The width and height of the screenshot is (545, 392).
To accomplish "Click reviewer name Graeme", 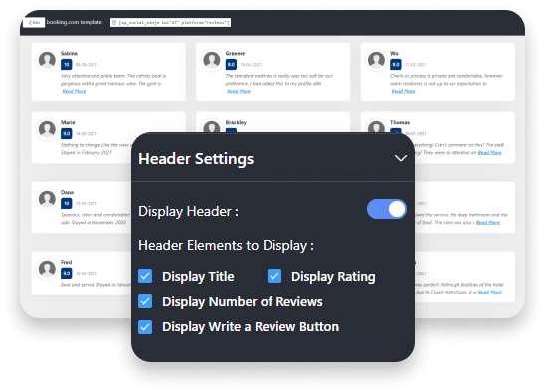I will pyautogui.click(x=235, y=53).
